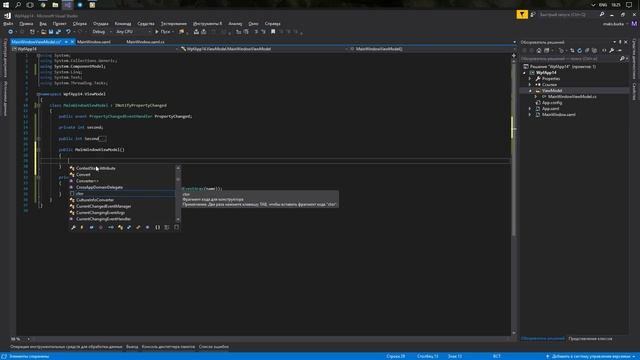Screen dimensions: 640x360
Task: Switch to MainWindow.xaml editor tab
Action: point(93,42)
